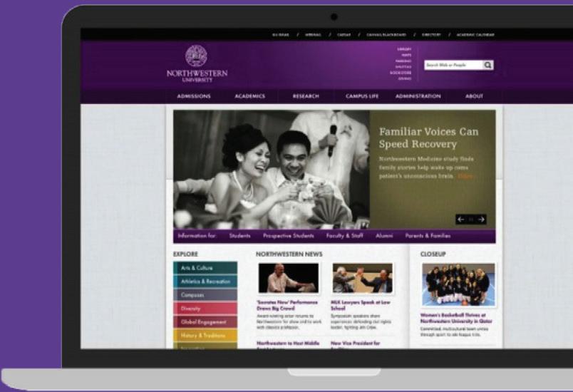Image resolution: width=573 pixels, height=392 pixels.
Task: Click the hero wedding toast photo
Action: tap(271, 170)
